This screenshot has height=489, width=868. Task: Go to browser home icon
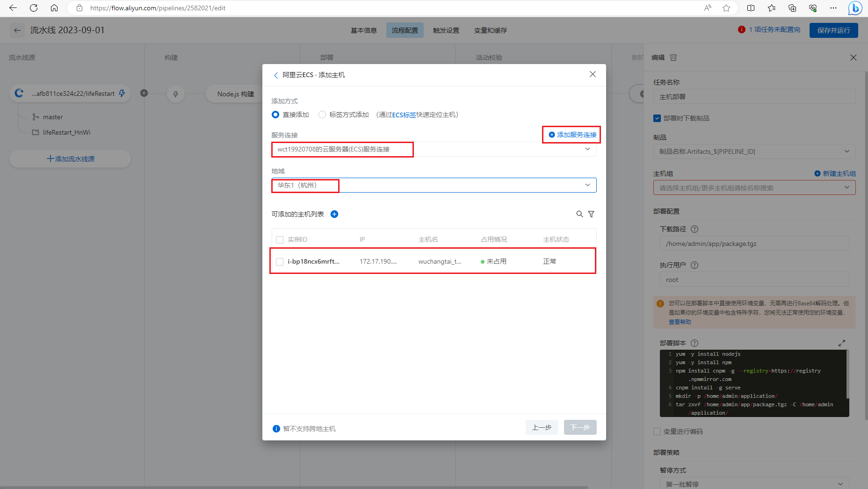54,8
